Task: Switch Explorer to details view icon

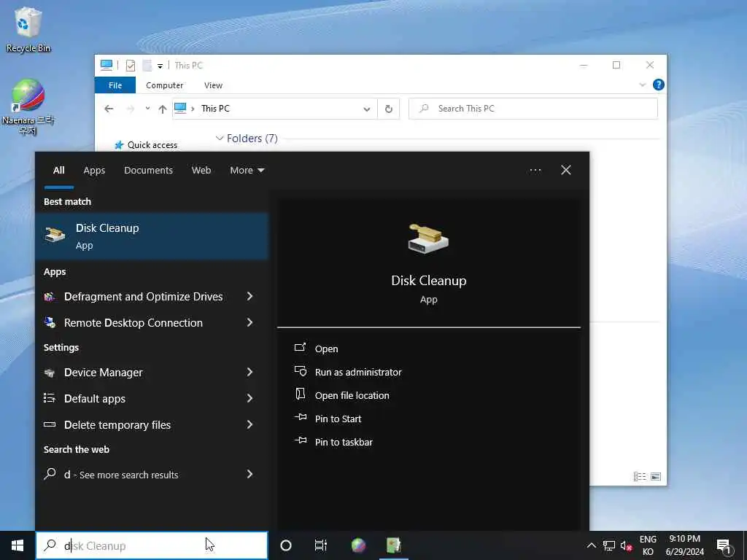Action: click(640, 476)
